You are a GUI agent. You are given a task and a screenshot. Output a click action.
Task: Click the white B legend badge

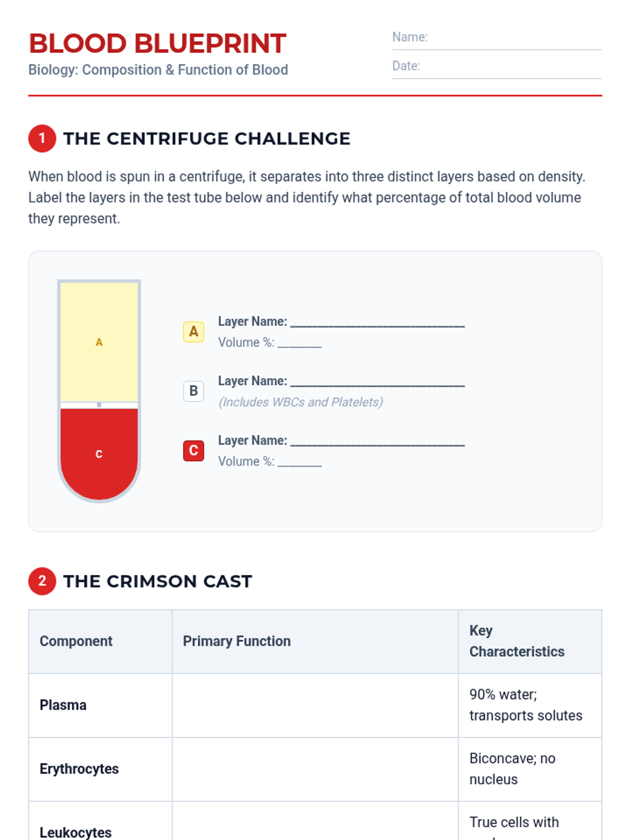click(x=193, y=391)
